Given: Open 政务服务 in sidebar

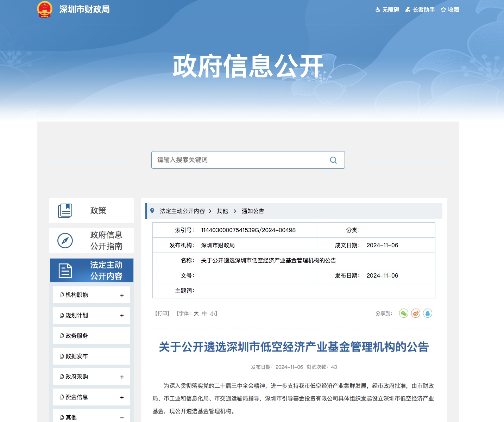Looking at the screenshot, I should (77, 336).
